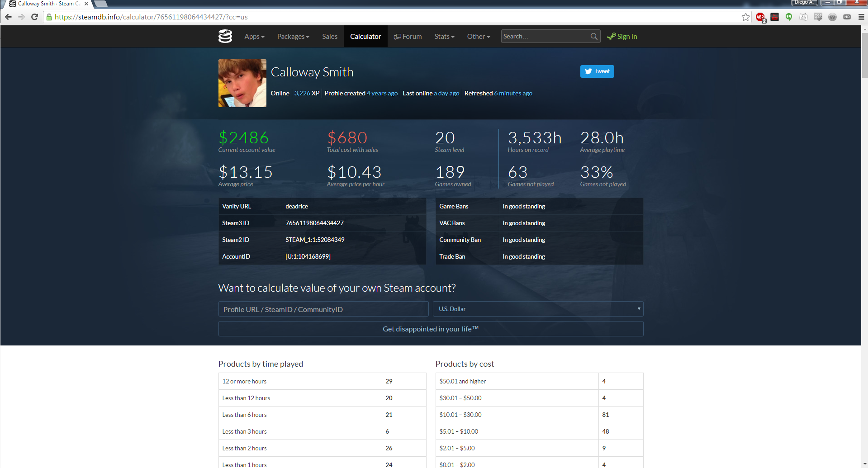Click the 'Less than 6 hours' row
Image resolution: width=868 pixels, height=468 pixels.
322,415
